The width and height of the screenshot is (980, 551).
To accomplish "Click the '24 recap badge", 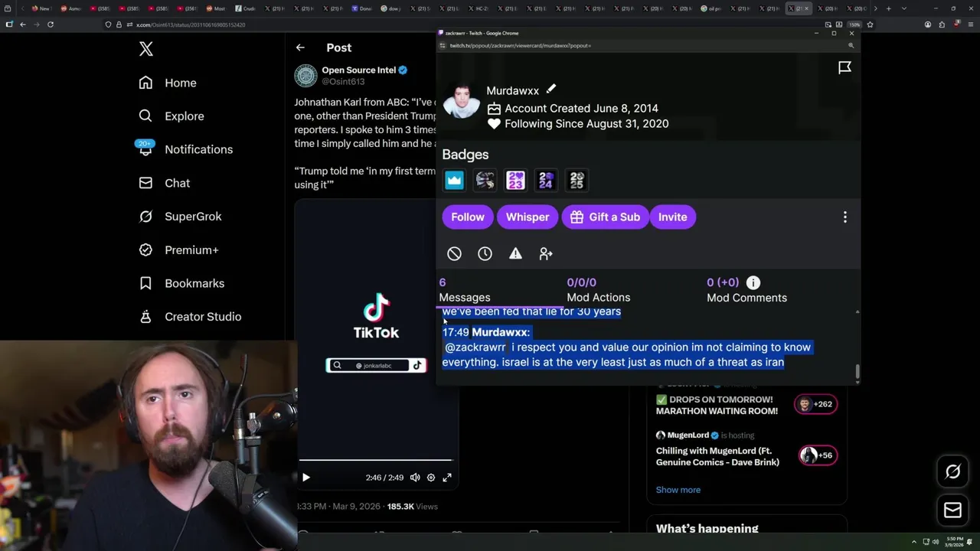I will pos(546,180).
